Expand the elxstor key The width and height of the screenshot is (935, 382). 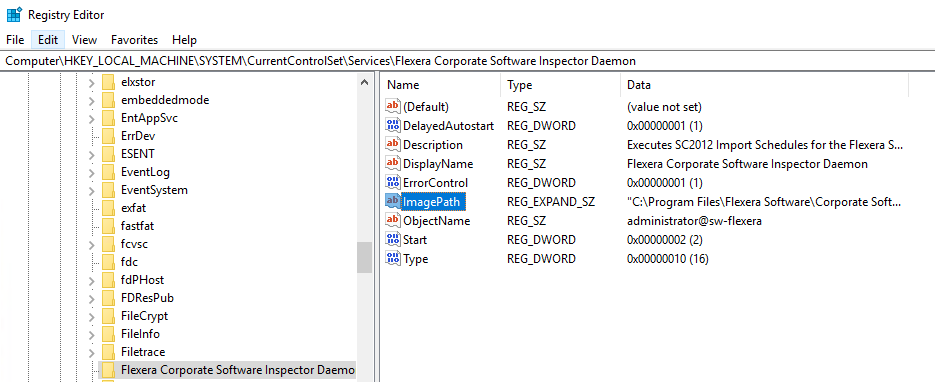(x=91, y=82)
